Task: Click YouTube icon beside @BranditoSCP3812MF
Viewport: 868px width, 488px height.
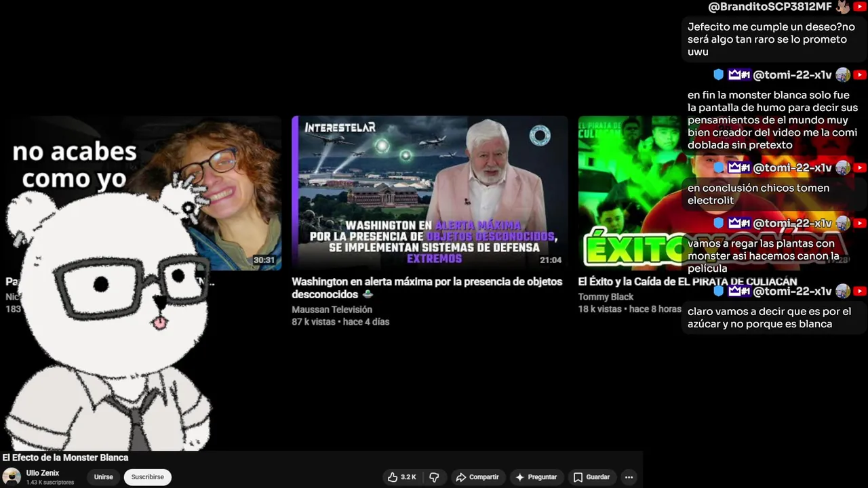Action: click(x=860, y=7)
